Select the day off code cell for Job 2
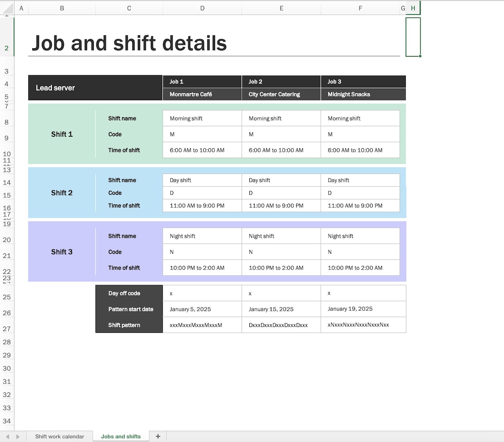504x442 pixels. coord(281,293)
